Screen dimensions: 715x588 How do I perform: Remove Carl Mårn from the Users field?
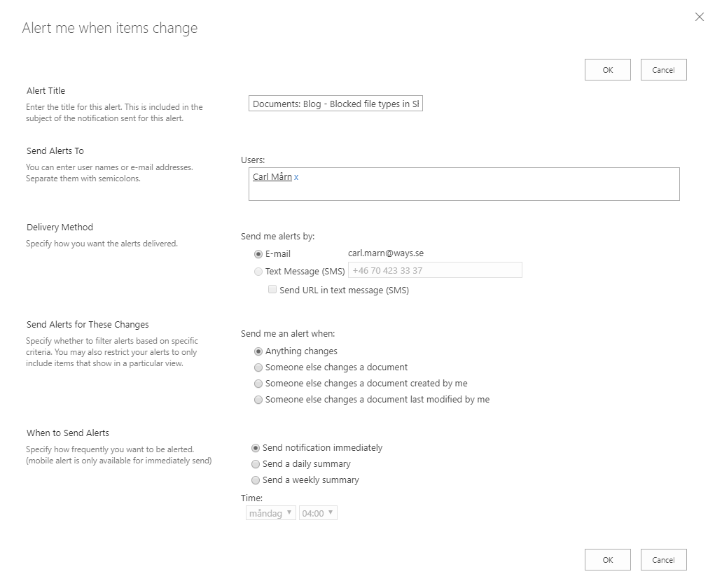point(294,177)
